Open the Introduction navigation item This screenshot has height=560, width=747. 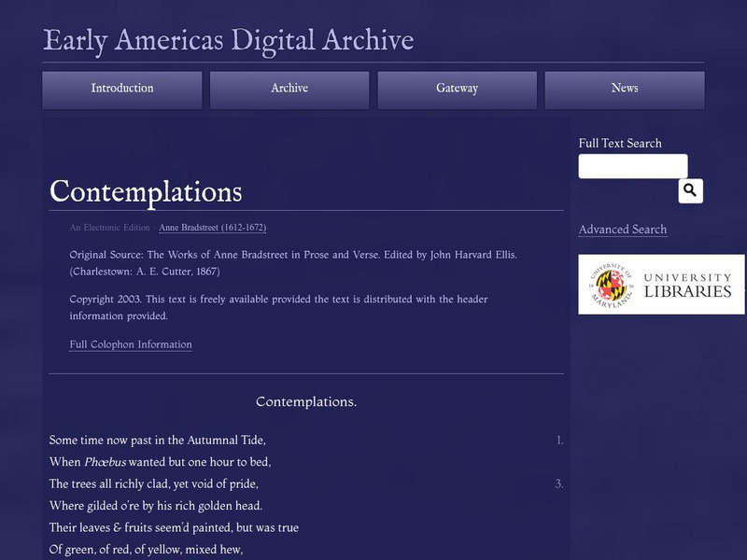pyautogui.click(x=120, y=89)
